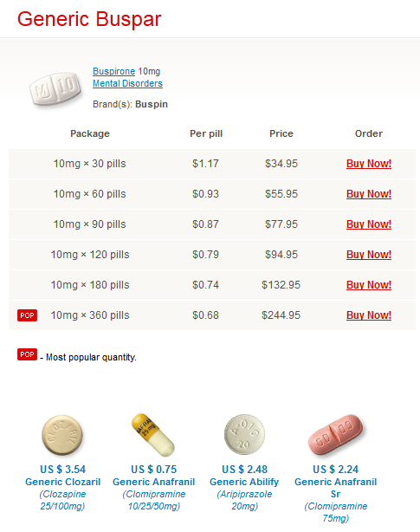Viewport: 420px width, 532px height.
Task: Click the POP badge beside 360 pills
Action: click(x=27, y=315)
